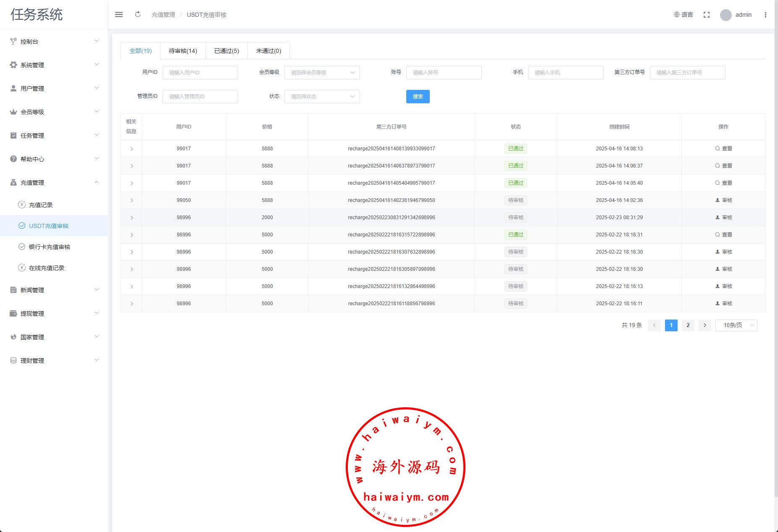The image size is (778, 532).
Task: Toggle fullscreen mode icon
Action: coord(707,15)
